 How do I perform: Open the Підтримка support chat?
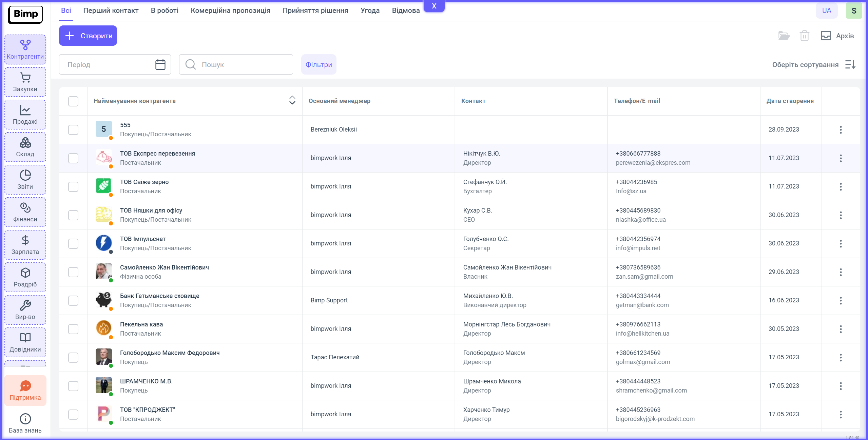[x=25, y=391]
